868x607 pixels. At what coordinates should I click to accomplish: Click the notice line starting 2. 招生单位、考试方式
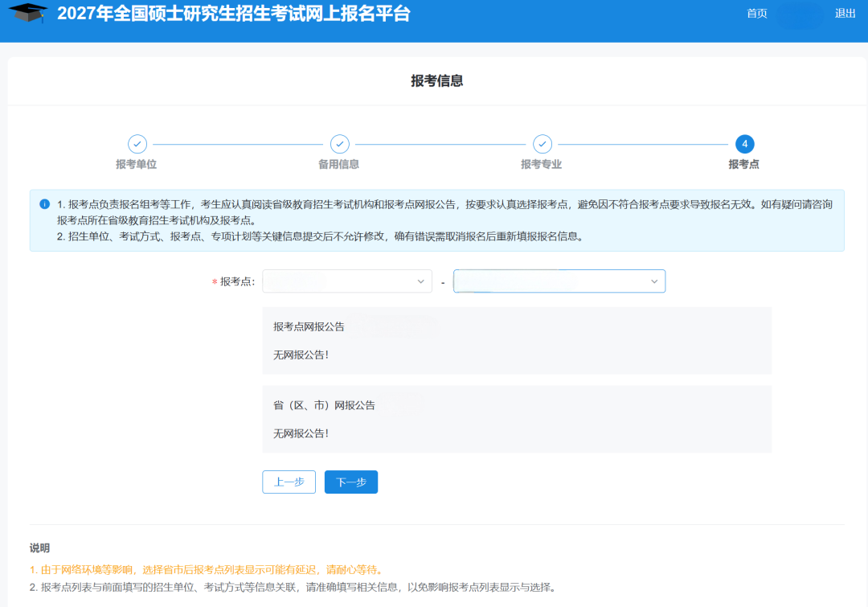tap(320, 236)
